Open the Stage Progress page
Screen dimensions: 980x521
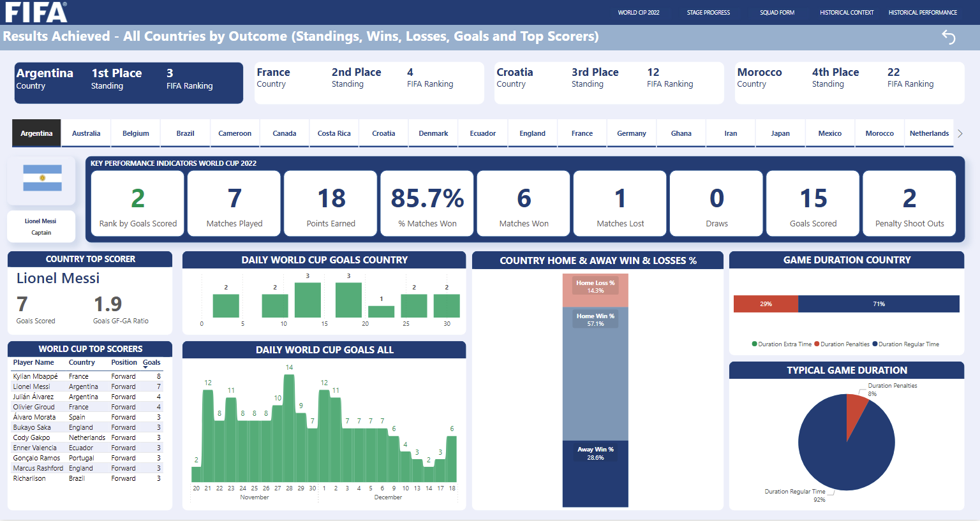point(708,12)
